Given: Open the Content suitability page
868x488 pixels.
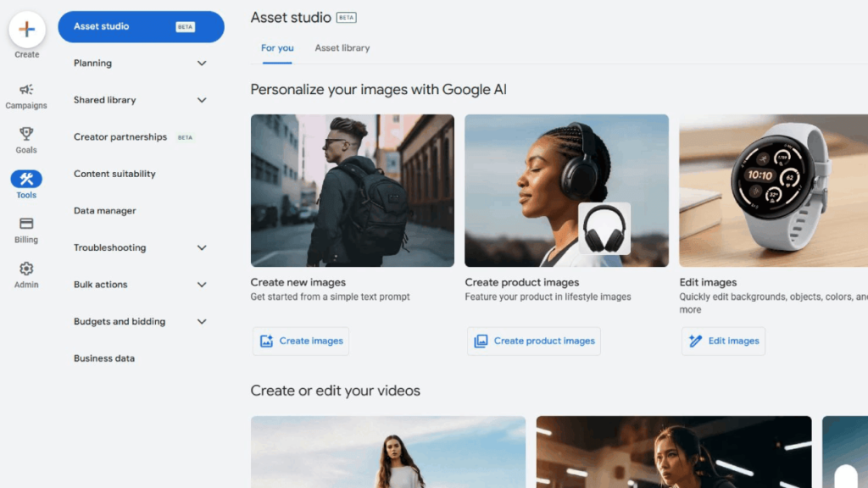Looking at the screenshot, I should click(114, 174).
